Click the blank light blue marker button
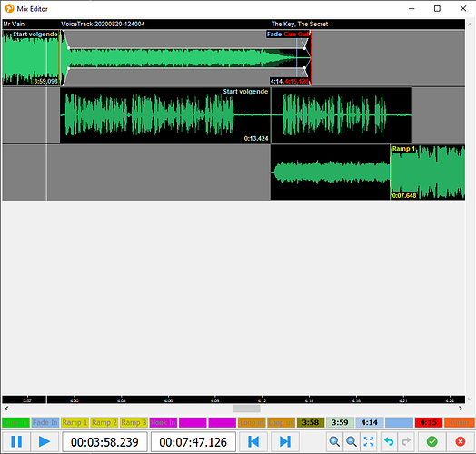Screen dimensions: 476x454 pyautogui.click(x=399, y=422)
